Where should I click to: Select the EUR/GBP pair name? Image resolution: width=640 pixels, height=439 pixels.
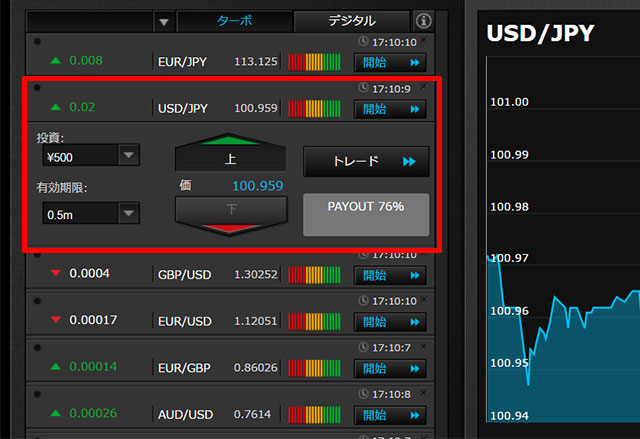pos(184,368)
